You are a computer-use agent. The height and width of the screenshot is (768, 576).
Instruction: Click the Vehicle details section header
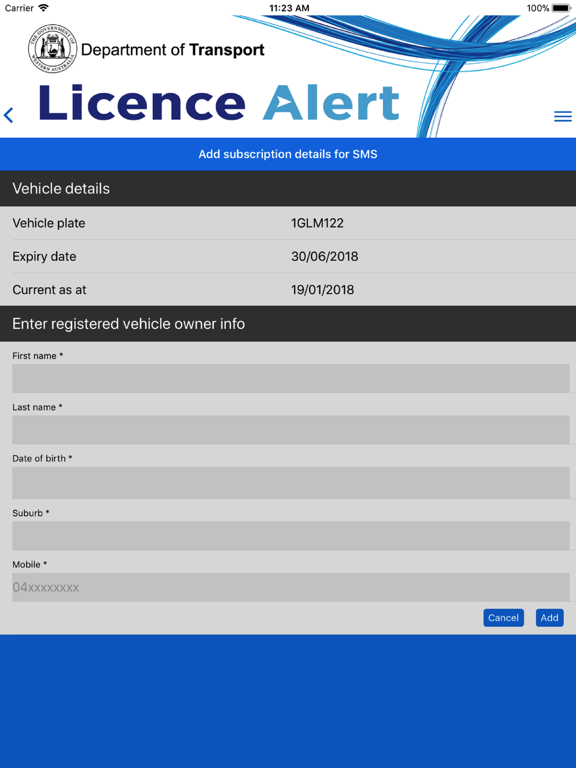tap(288, 189)
